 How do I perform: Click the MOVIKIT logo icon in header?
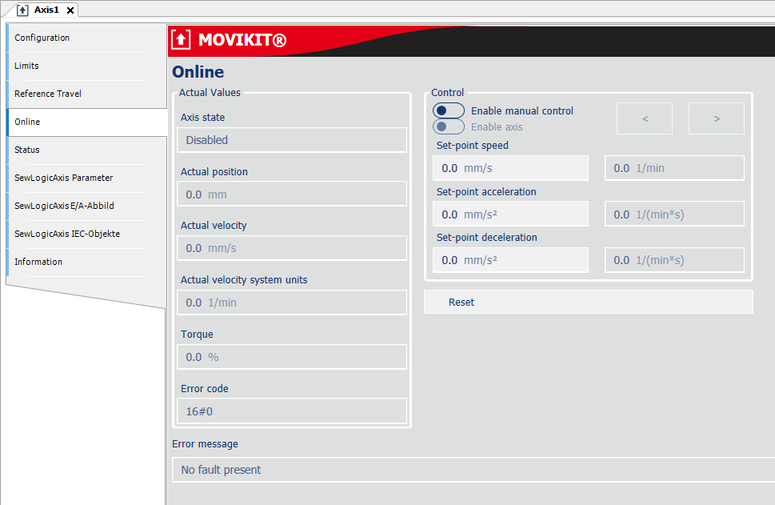(181, 40)
